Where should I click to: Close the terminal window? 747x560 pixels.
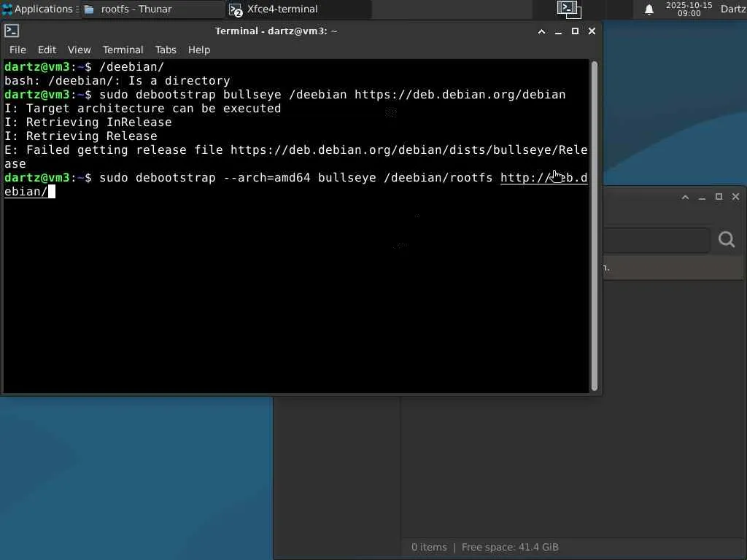592,31
